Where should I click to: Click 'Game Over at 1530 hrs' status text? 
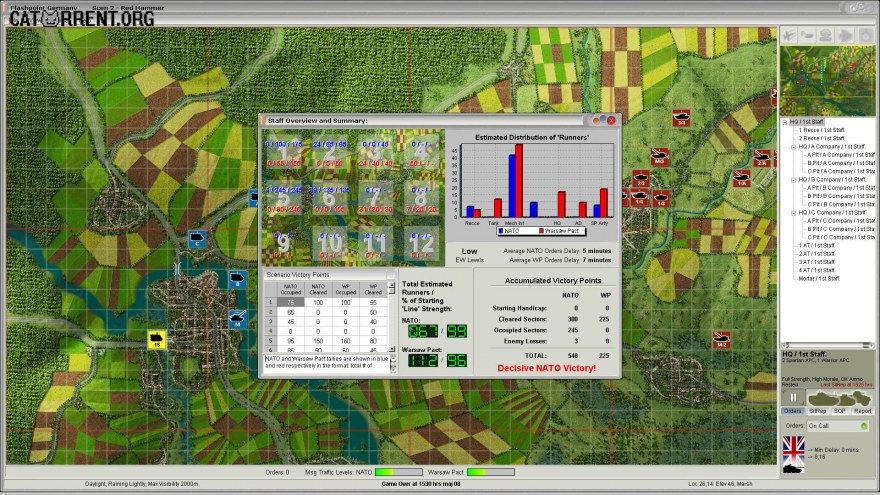421,484
